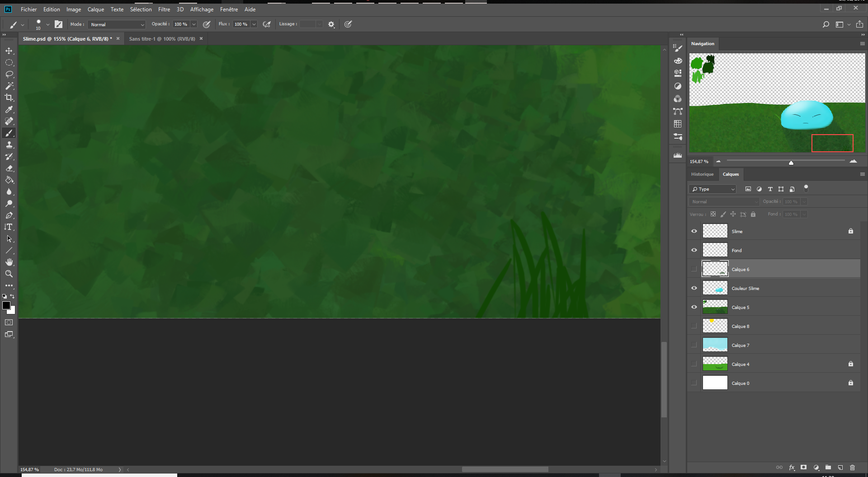Select the Eyedropper tool
868x477 pixels.
tap(9, 109)
